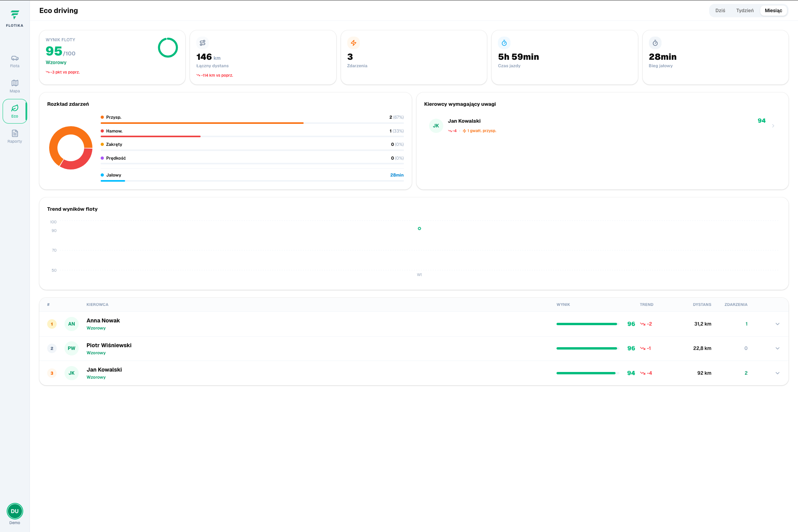
Task: Click the trend chart data point
Action: [x=419, y=228]
